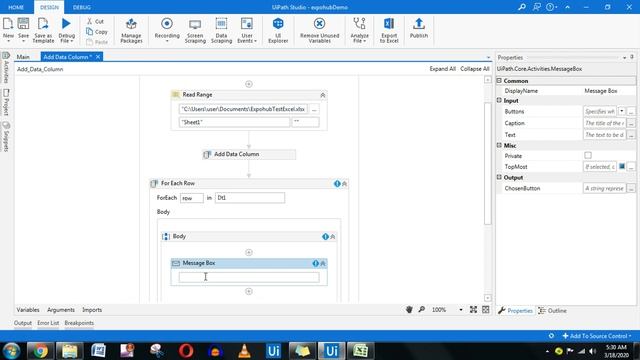Image resolution: width=640 pixels, height=360 pixels.
Task: Click the Text property field
Action: 604,135
